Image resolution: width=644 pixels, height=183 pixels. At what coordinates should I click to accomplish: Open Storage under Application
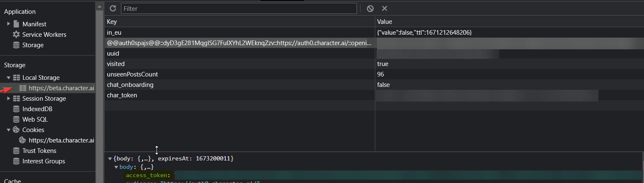[x=33, y=45]
